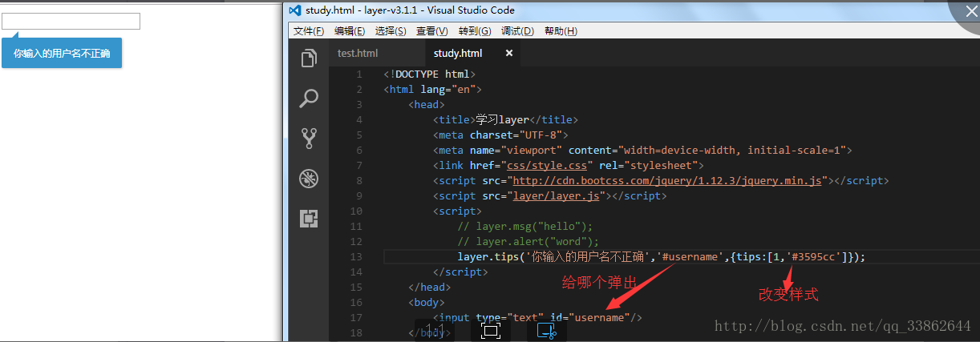Click the VS Code logo in title bar

coord(295,10)
